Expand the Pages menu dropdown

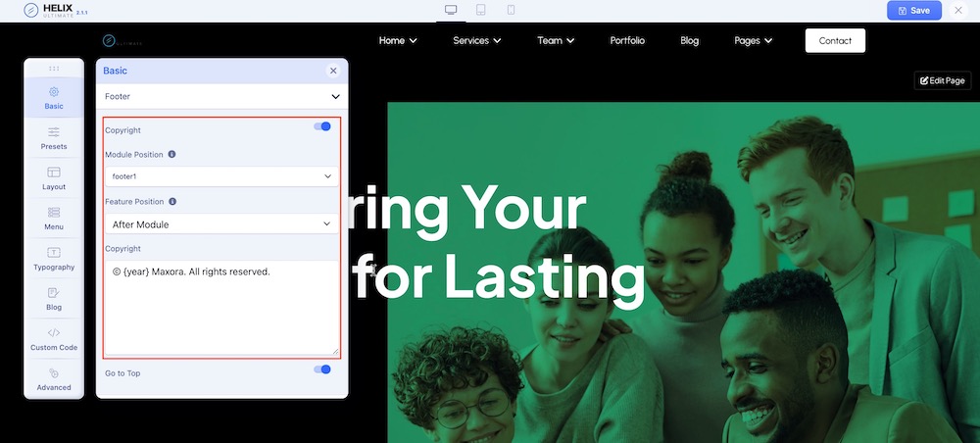click(x=753, y=40)
